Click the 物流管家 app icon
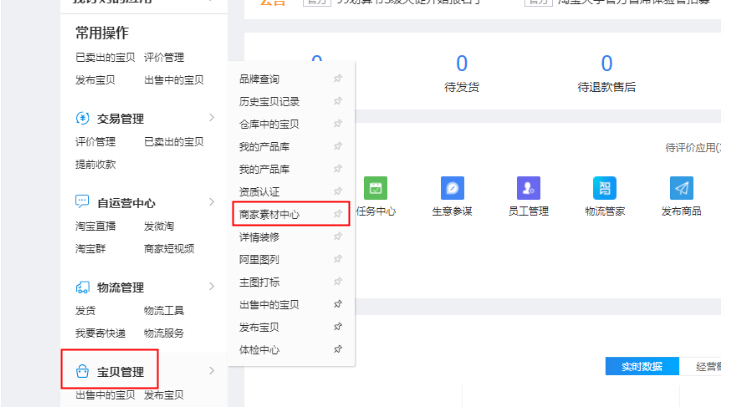Image resolution: width=735 pixels, height=407 pixels. [605, 188]
